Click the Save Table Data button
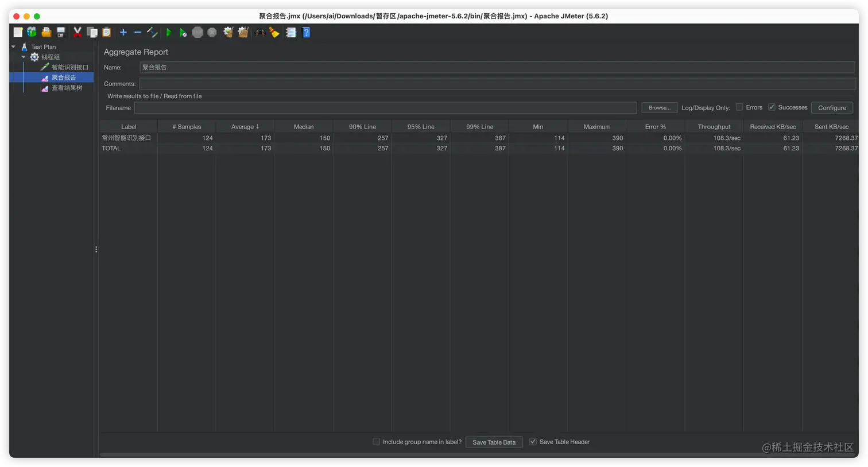868x467 pixels. [x=494, y=442]
